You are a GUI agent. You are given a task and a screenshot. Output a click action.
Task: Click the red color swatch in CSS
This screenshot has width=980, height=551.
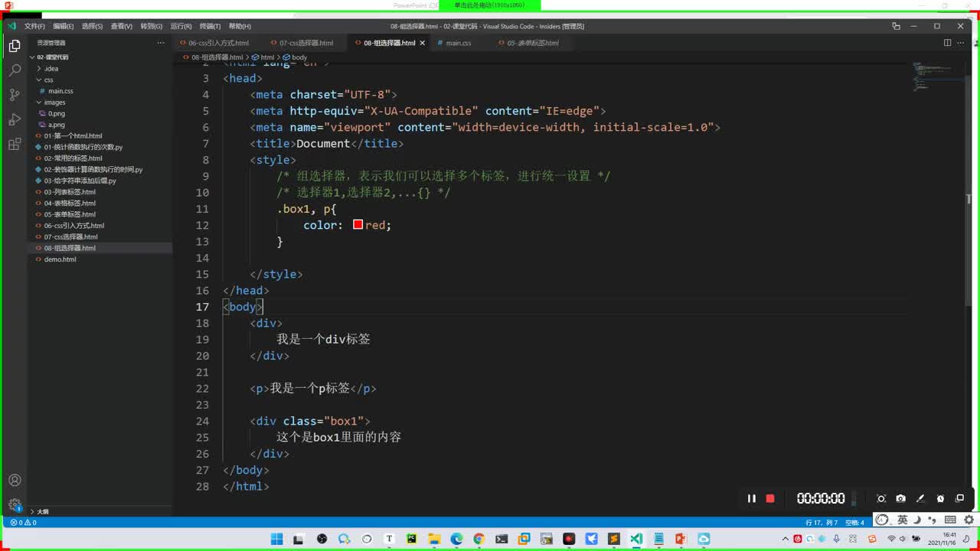[358, 225]
